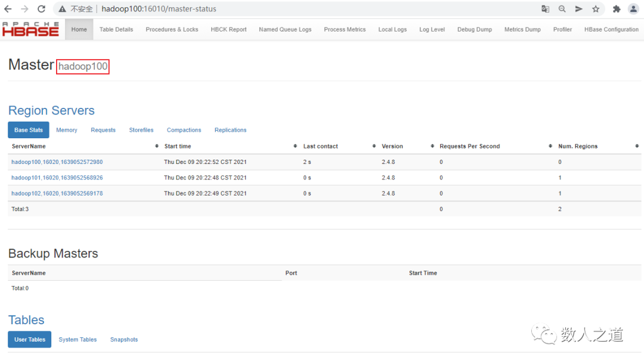
Task: Open the HBCK Report page
Action: click(228, 30)
